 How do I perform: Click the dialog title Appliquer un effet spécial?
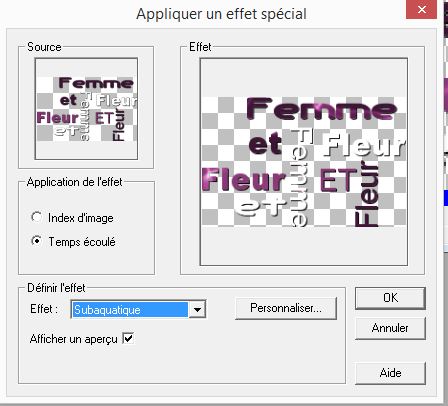(x=221, y=14)
